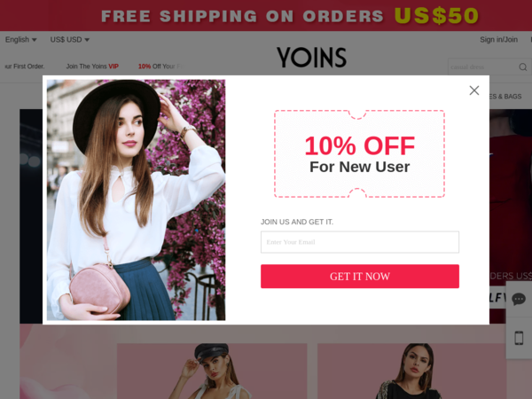Focus the Enter Your Email field

[x=360, y=242]
